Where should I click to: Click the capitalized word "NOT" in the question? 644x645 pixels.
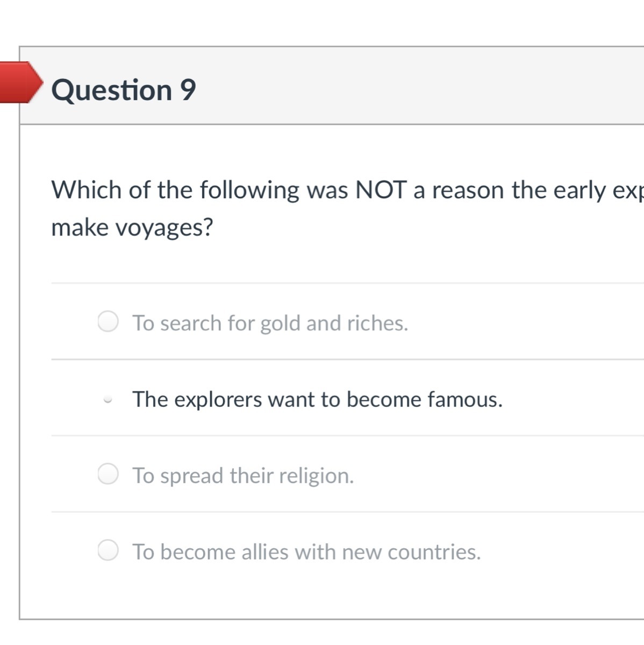381,190
